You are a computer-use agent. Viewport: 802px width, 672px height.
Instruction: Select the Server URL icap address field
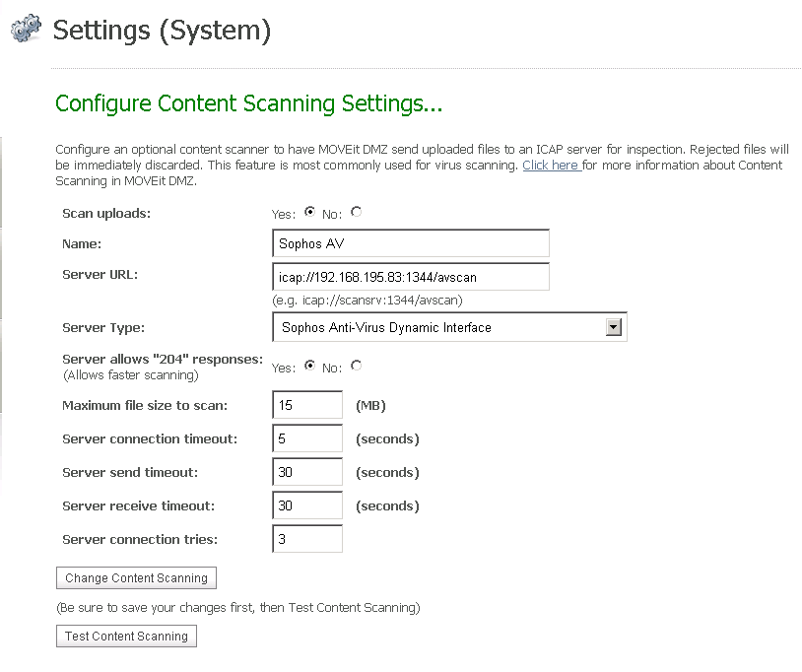click(x=410, y=277)
